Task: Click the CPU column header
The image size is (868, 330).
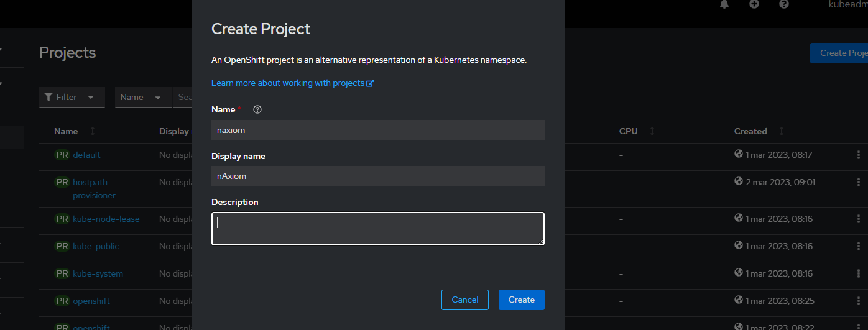Action: pos(629,131)
